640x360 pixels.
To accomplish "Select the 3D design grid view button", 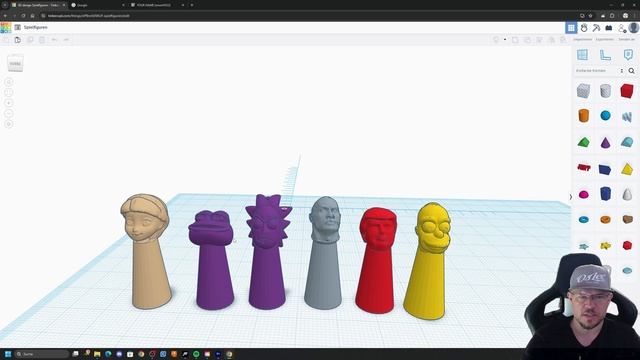I will point(571,27).
